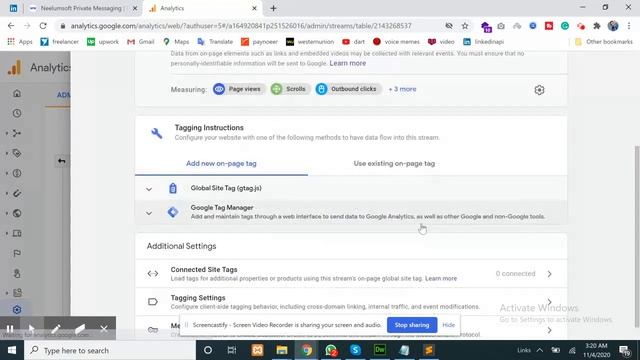Screen dimensions: 640x360
Task: Click Stop sharing button
Action: click(x=412, y=325)
